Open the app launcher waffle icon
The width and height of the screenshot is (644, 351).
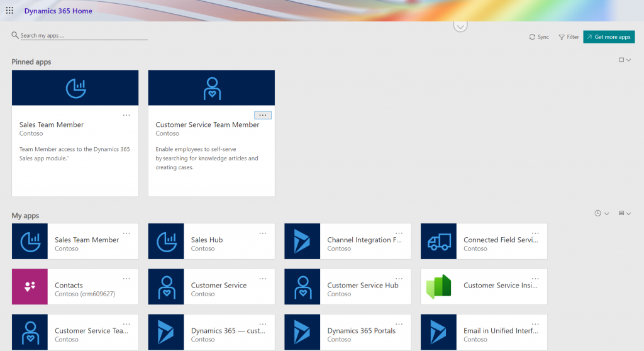point(9,11)
